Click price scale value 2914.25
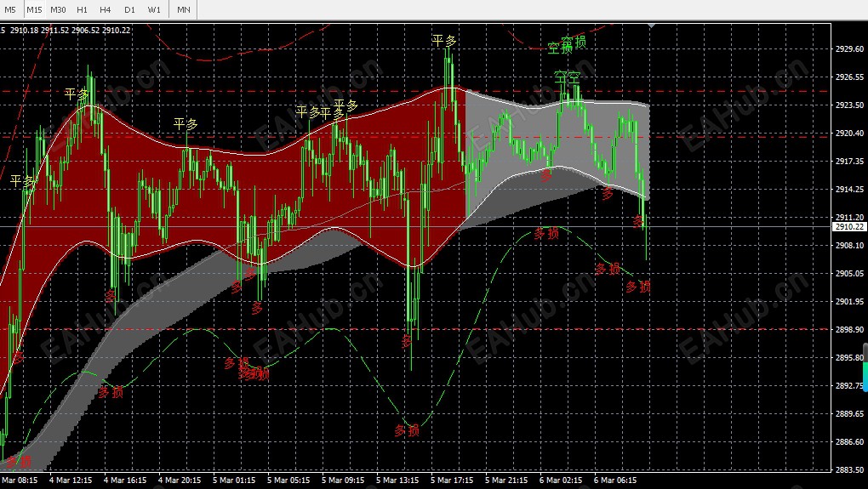This screenshot has height=489, width=868. click(x=849, y=189)
